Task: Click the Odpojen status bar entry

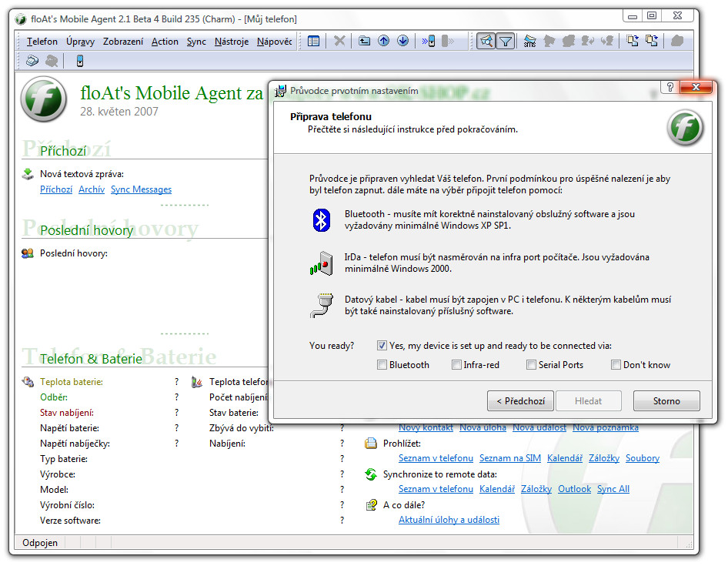Action: (x=40, y=543)
